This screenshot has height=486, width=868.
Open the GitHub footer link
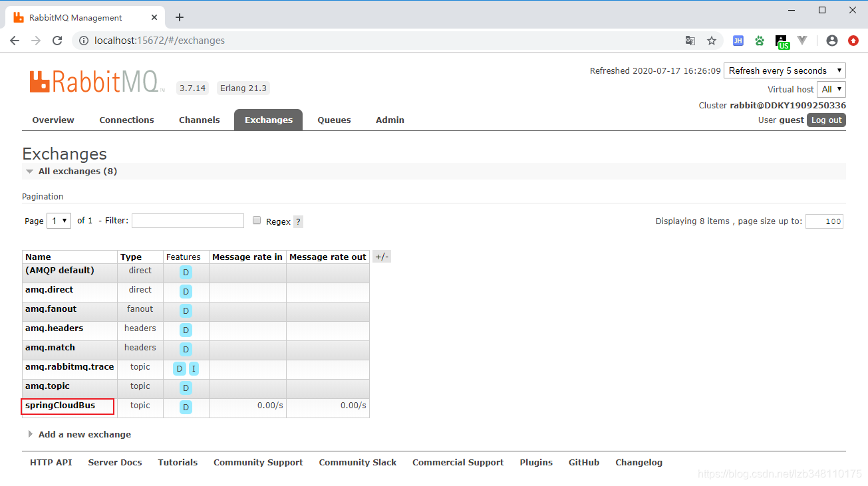click(584, 462)
